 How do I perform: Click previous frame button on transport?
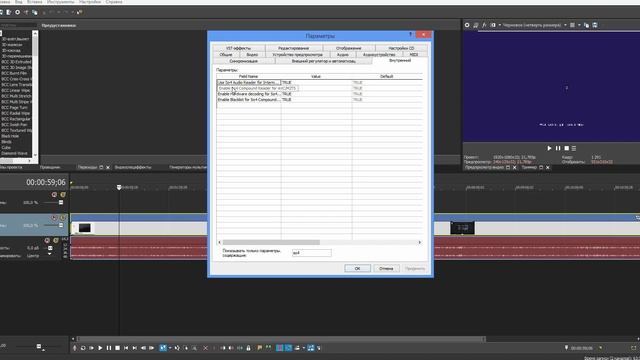tap(143, 348)
